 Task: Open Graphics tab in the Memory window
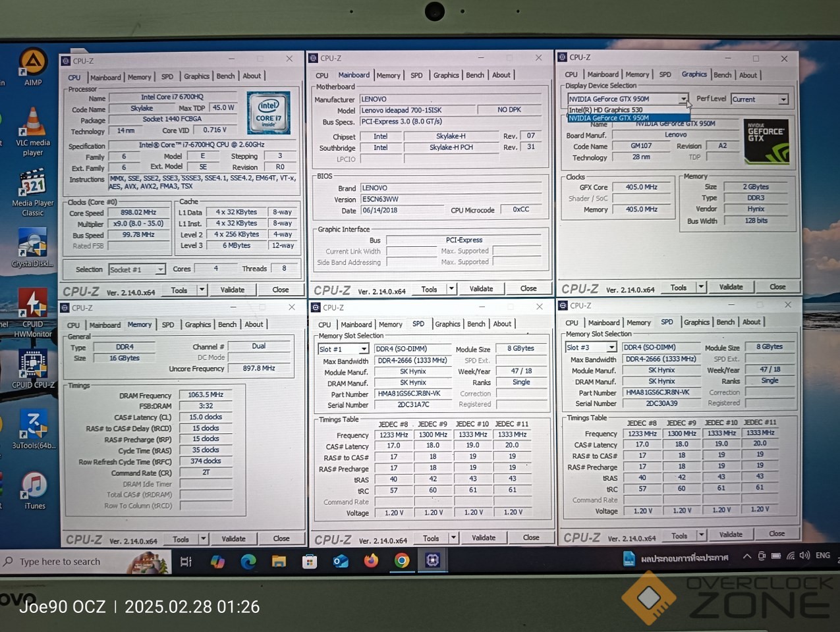pyautogui.click(x=198, y=325)
